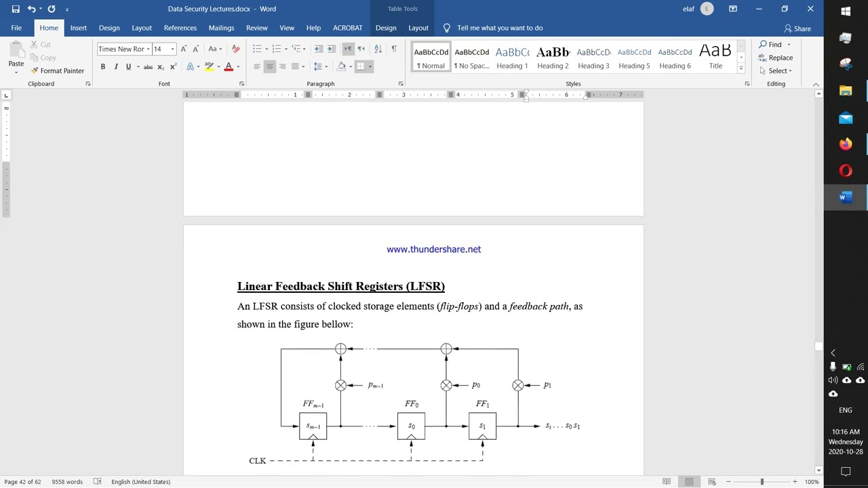Open Text Effects and Typography

(x=192, y=66)
